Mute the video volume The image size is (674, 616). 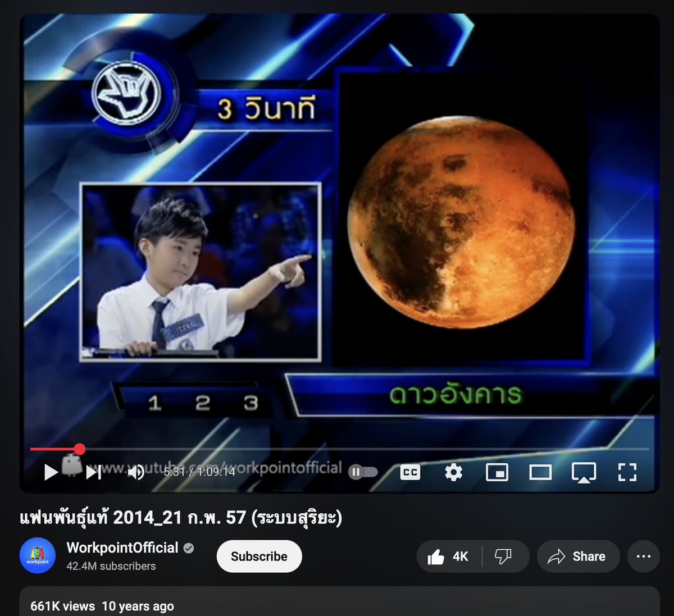[x=135, y=472]
